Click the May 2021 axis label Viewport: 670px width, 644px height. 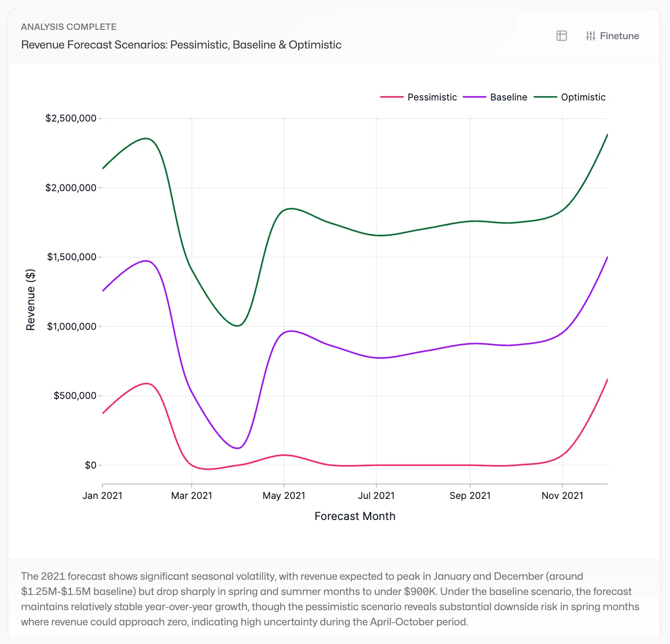(284, 495)
